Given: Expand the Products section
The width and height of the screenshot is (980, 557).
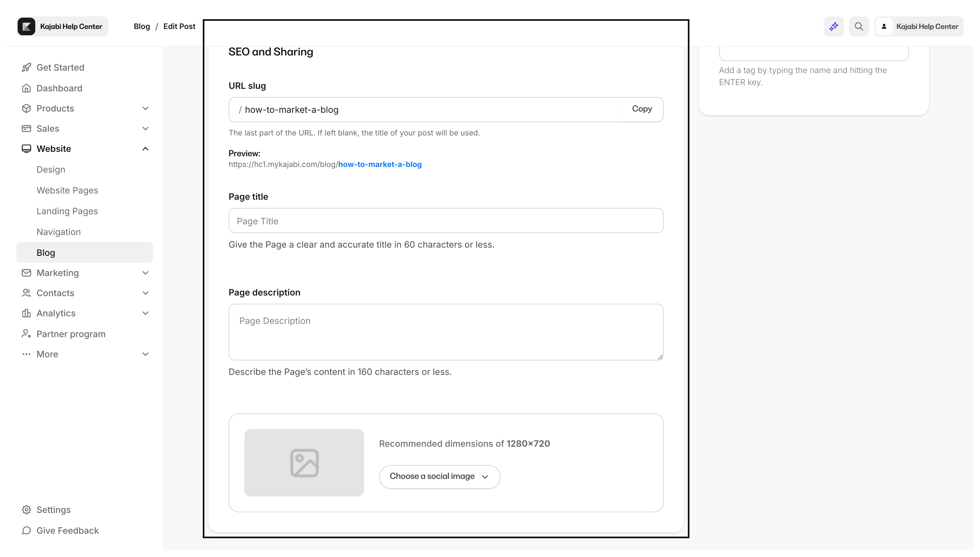Looking at the screenshot, I should 145,108.
